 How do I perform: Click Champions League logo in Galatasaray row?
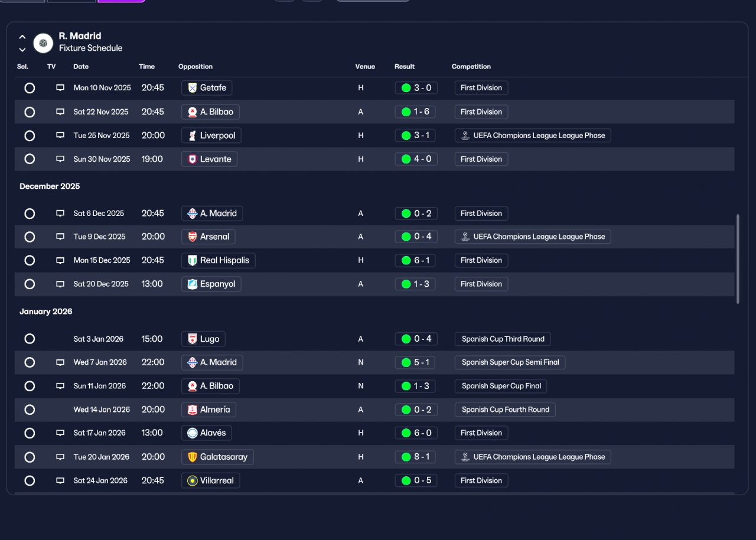pyautogui.click(x=465, y=457)
